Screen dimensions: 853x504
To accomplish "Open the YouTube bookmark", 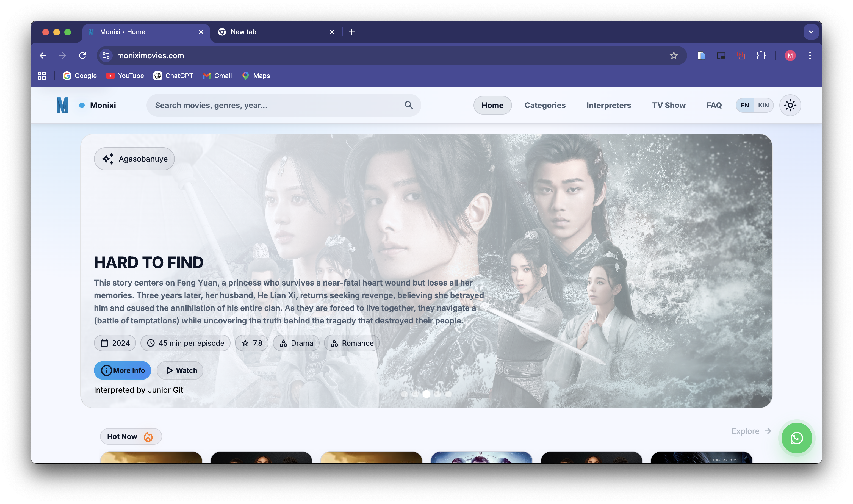I will [x=125, y=76].
